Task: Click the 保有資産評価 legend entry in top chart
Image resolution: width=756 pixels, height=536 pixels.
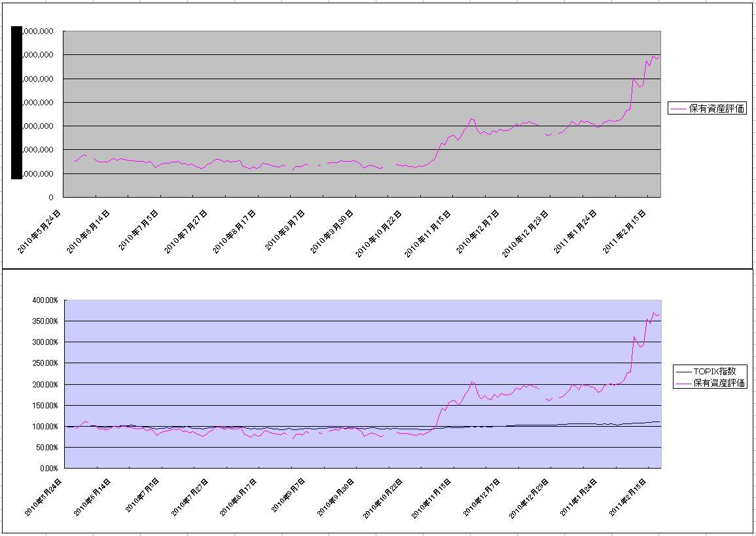Action: [717, 109]
